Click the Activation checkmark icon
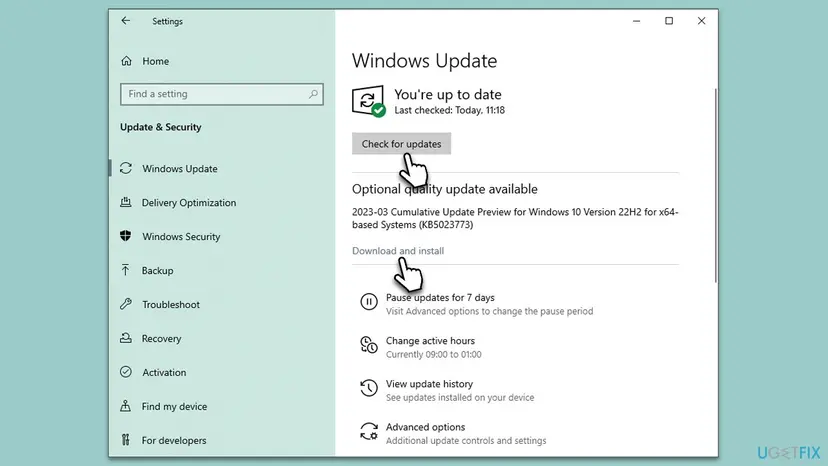Viewport: 828px width, 466px height. 126,372
